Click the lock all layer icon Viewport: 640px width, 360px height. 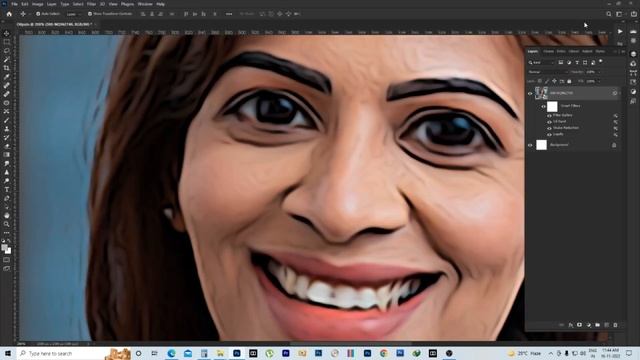(569, 81)
